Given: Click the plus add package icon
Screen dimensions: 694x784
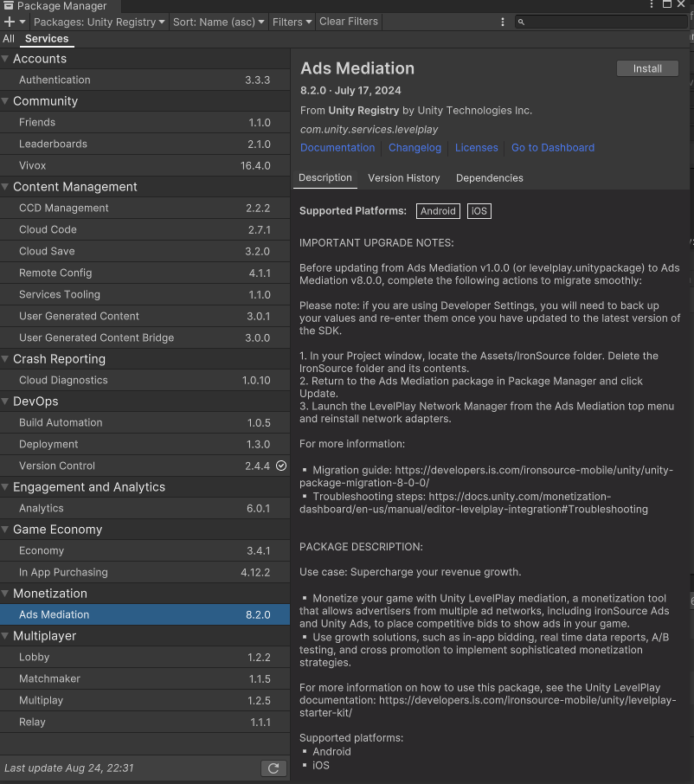Looking at the screenshot, I should pyautogui.click(x=9, y=22).
